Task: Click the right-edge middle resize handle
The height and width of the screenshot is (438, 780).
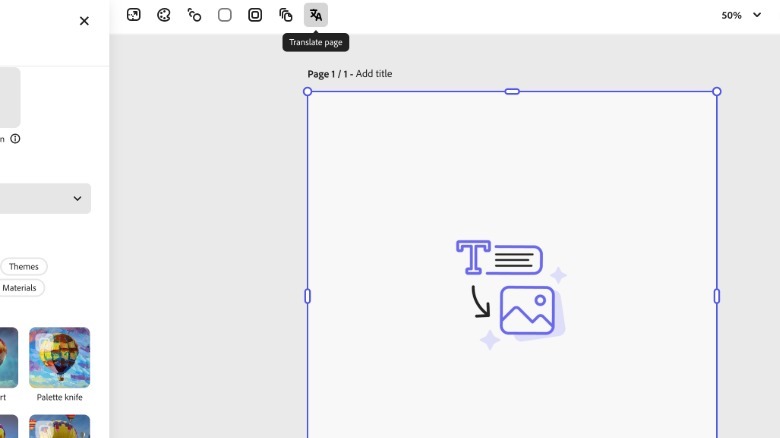Action: (x=716, y=296)
